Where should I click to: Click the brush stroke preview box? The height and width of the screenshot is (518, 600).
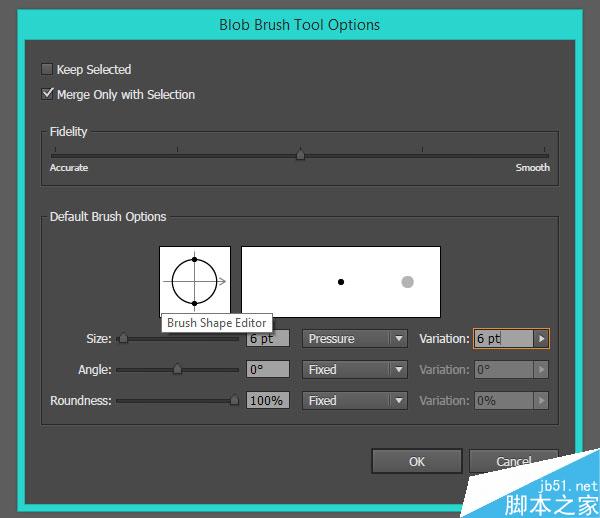(x=341, y=282)
